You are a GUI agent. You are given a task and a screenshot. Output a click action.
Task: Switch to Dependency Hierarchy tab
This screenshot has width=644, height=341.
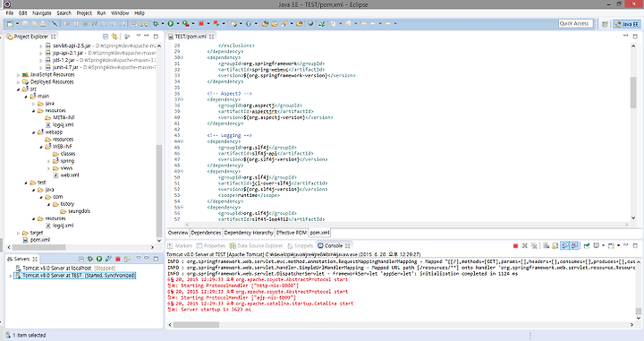point(249,233)
